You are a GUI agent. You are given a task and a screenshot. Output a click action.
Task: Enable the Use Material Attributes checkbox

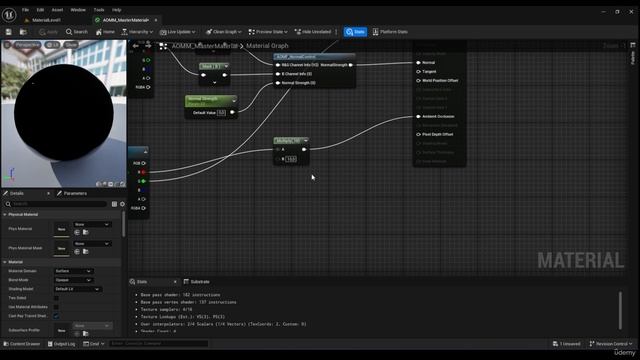tap(56, 307)
